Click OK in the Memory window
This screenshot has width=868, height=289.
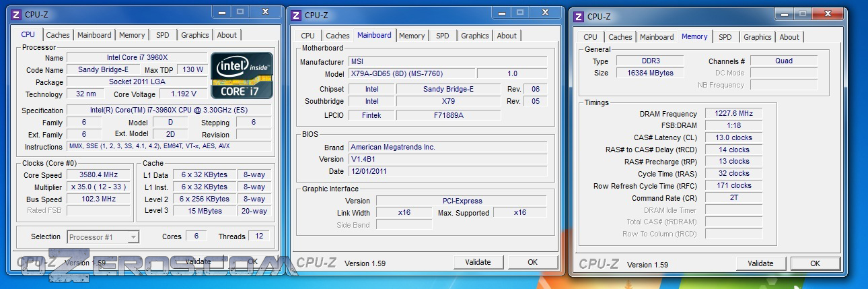[815, 263]
